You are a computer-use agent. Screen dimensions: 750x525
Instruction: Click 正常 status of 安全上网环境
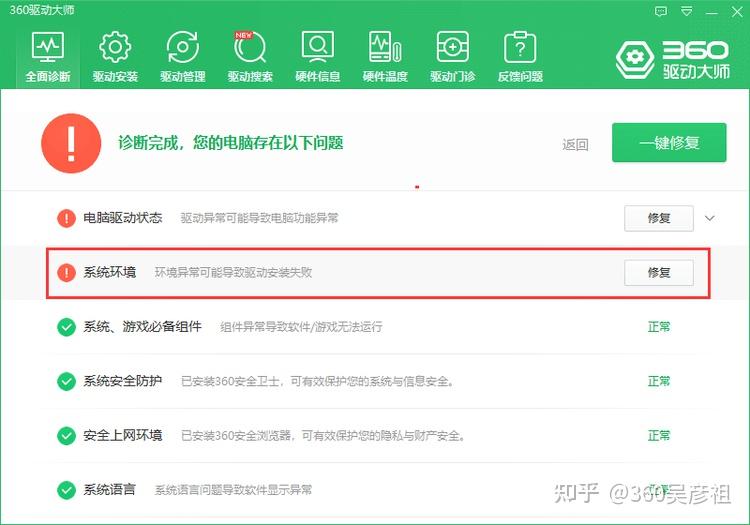659,435
